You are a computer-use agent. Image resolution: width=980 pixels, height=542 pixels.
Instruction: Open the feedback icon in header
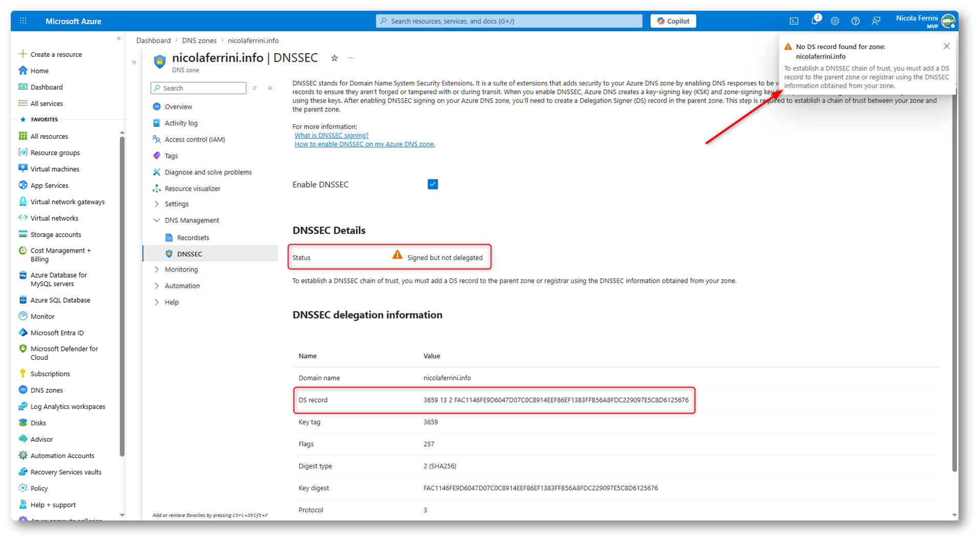876,21
